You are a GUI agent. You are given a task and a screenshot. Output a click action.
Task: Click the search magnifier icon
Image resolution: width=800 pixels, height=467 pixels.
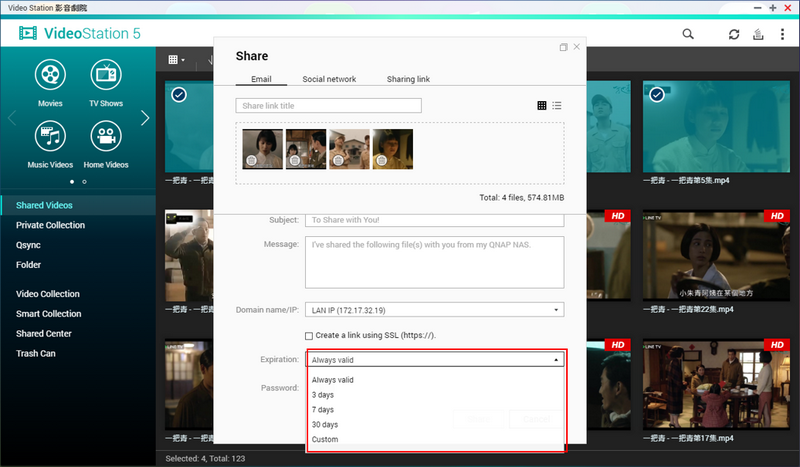(x=688, y=34)
